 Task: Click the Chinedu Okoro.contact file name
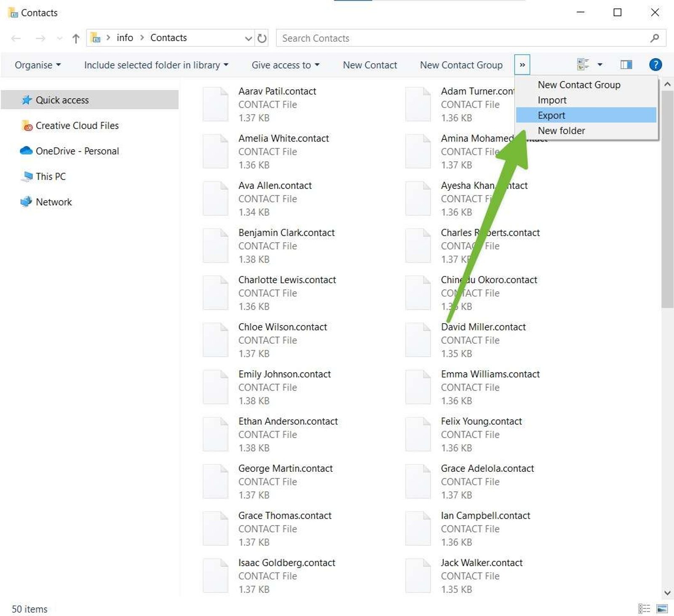pyautogui.click(x=489, y=280)
